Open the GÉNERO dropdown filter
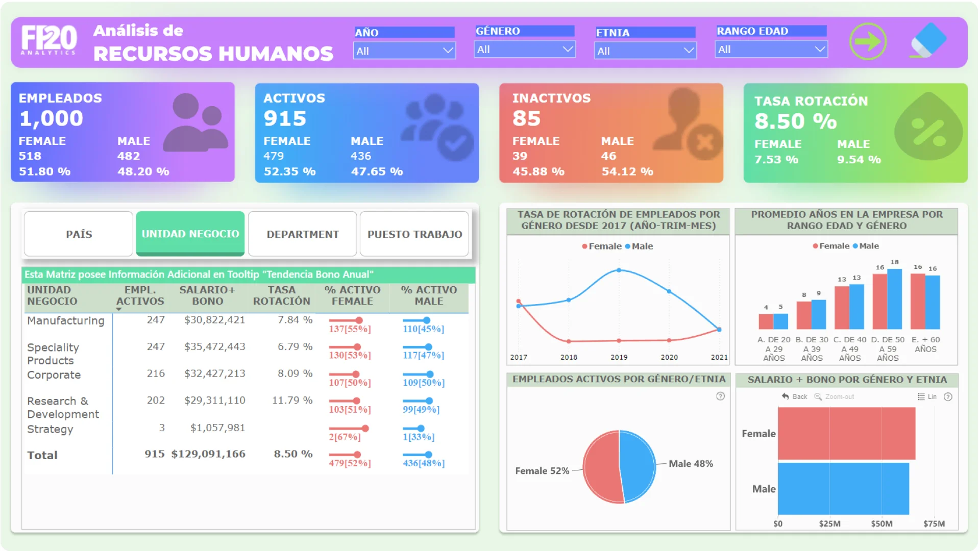Viewport: 980px width, 551px height. point(525,49)
